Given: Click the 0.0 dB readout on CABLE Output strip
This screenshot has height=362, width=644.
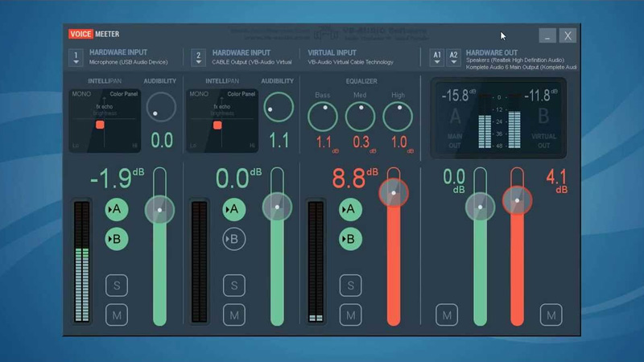Looking at the screenshot, I should click(238, 179).
